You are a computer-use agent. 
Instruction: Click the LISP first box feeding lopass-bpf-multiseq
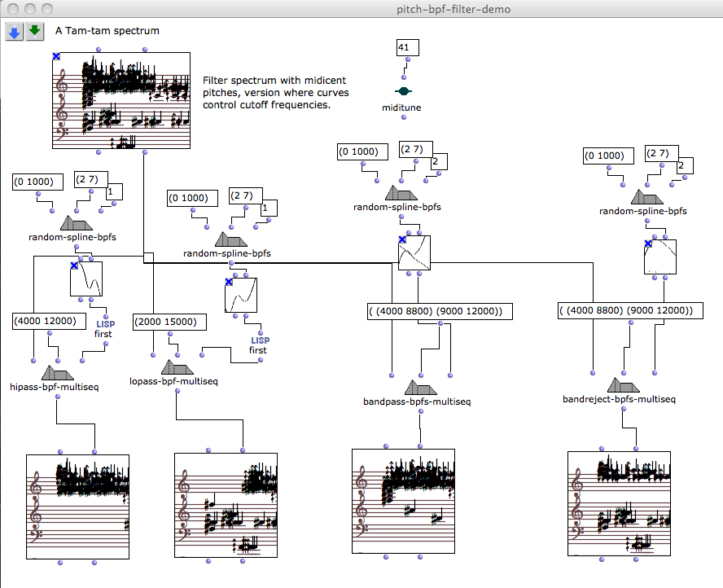tap(259, 344)
